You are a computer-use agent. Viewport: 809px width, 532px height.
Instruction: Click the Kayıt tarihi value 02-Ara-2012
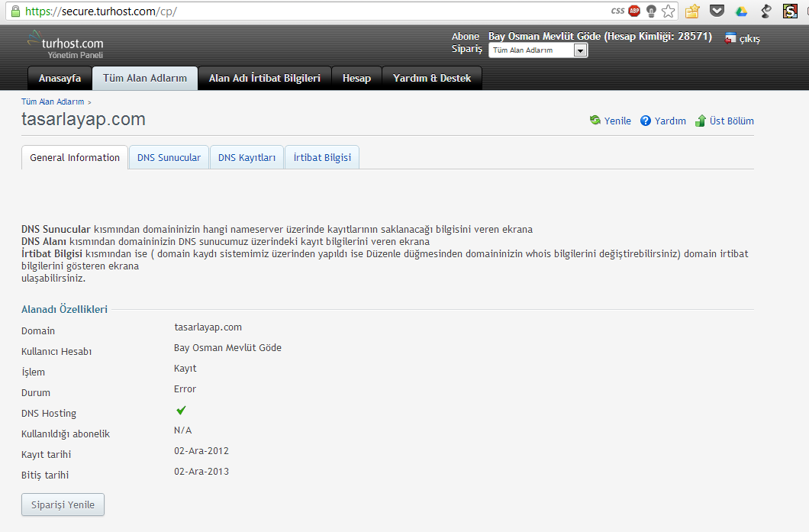pos(201,451)
